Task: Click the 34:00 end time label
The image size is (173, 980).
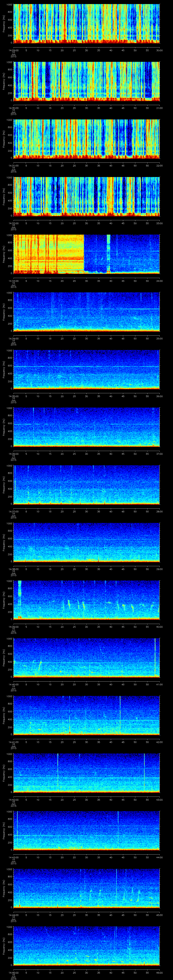Action: coord(160,281)
